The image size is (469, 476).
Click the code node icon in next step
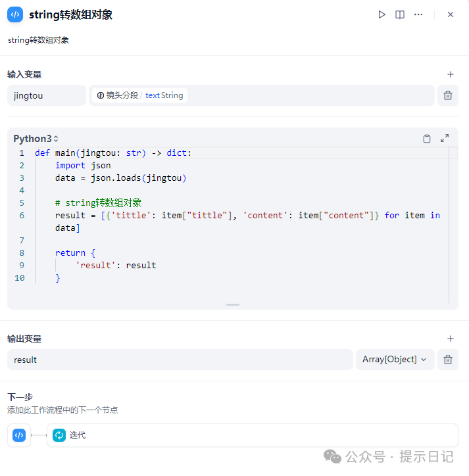[x=19, y=435]
